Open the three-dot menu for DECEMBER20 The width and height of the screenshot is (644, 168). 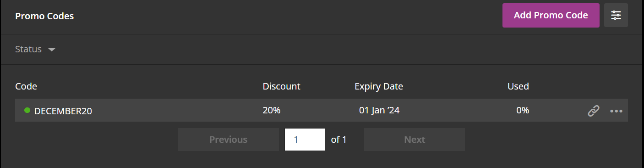(x=616, y=111)
